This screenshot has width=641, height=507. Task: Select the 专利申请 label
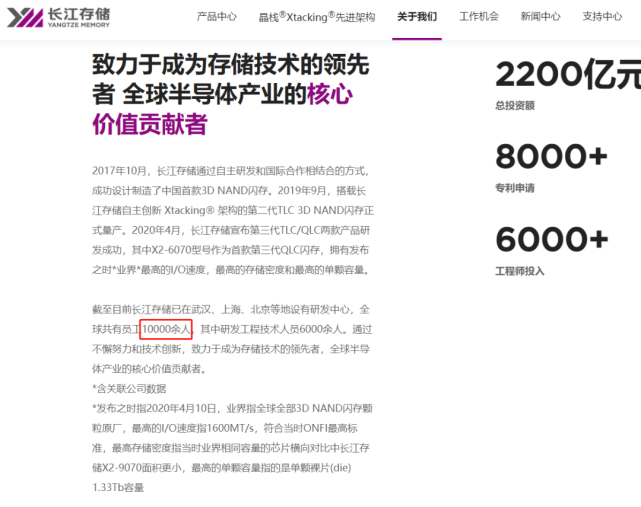pyautogui.click(x=514, y=187)
